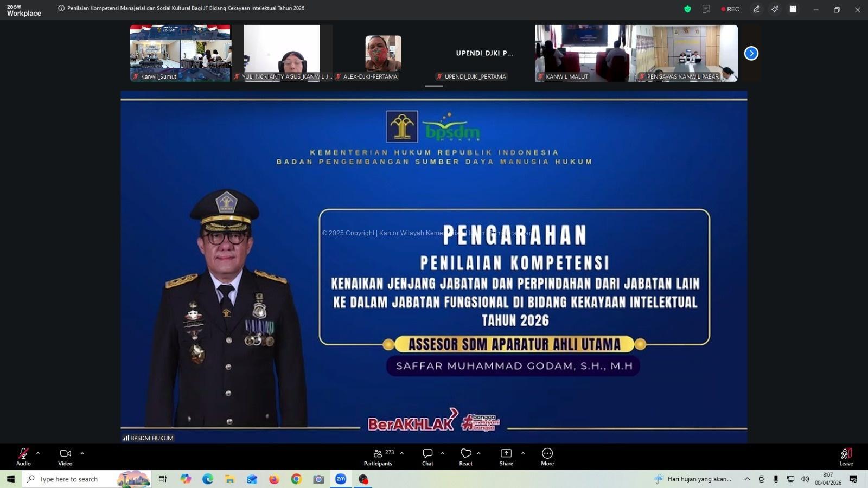This screenshot has height=488, width=868.
Task: Click the REC recording indicator
Action: coord(730,9)
